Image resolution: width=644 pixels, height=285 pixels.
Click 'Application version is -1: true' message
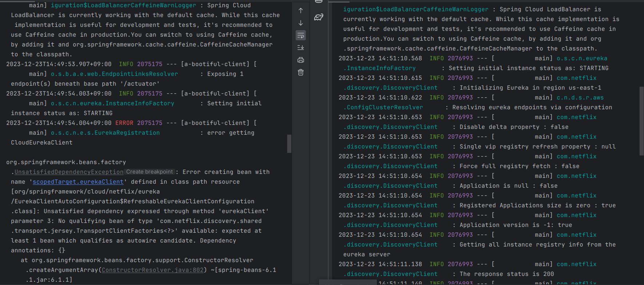click(x=516, y=225)
